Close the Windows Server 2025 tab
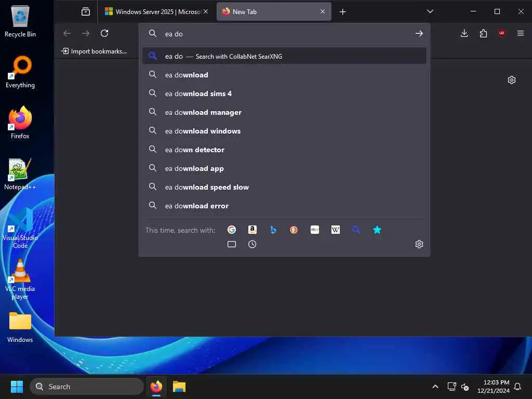This screenshot has width=532, height=399. (206, 12)
